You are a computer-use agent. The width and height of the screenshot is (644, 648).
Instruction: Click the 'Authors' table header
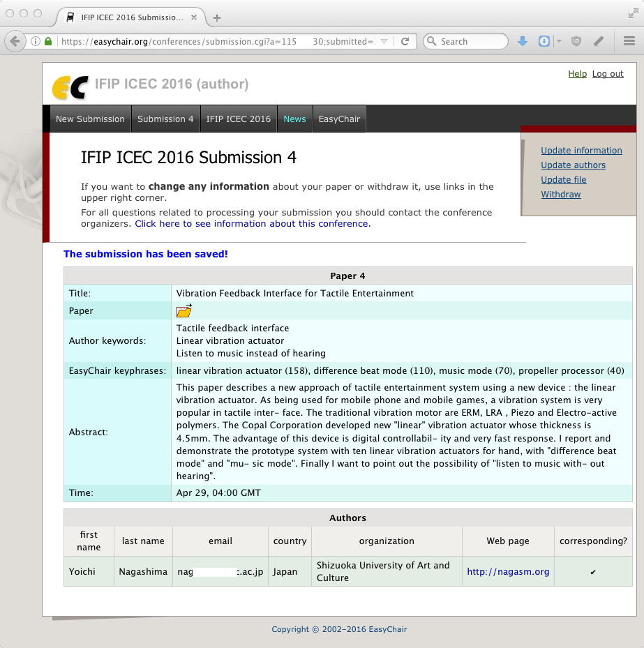click(x=347, y=518)
